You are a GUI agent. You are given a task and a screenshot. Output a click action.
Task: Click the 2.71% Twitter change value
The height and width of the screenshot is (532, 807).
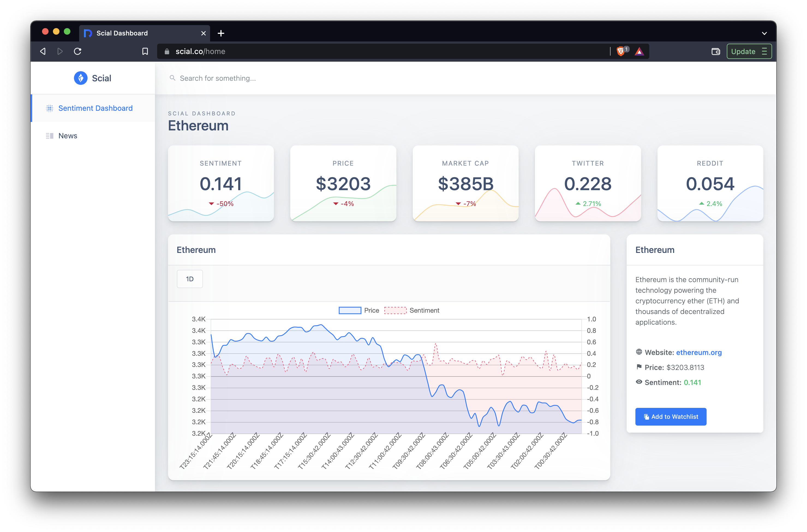click(592, 204)
